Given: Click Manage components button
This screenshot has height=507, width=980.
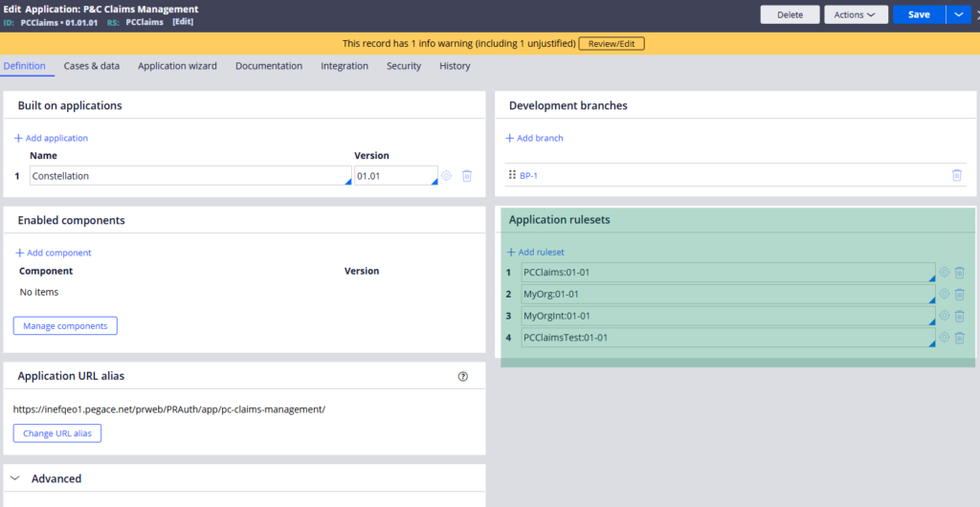Looking at the screenshot, I should (65, 326).
